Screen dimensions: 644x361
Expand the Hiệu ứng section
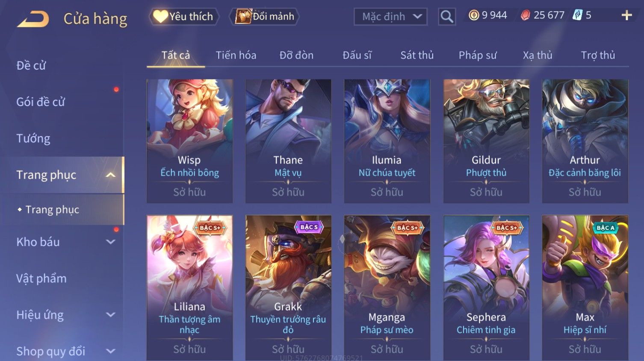(111, 315)
